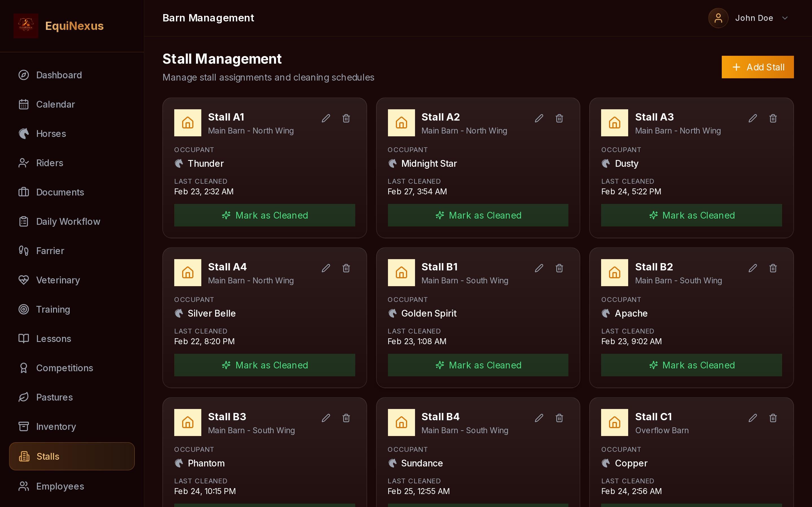Viewport: 812px width, 507px height.
Task: Trash icon for Stall B3
Action: pos(346,418)
